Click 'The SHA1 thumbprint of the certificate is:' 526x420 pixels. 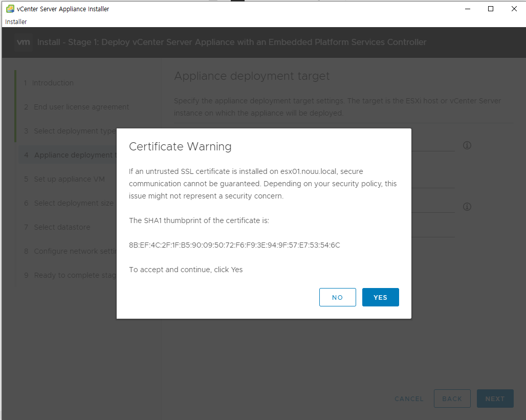(x=199, y=220)
